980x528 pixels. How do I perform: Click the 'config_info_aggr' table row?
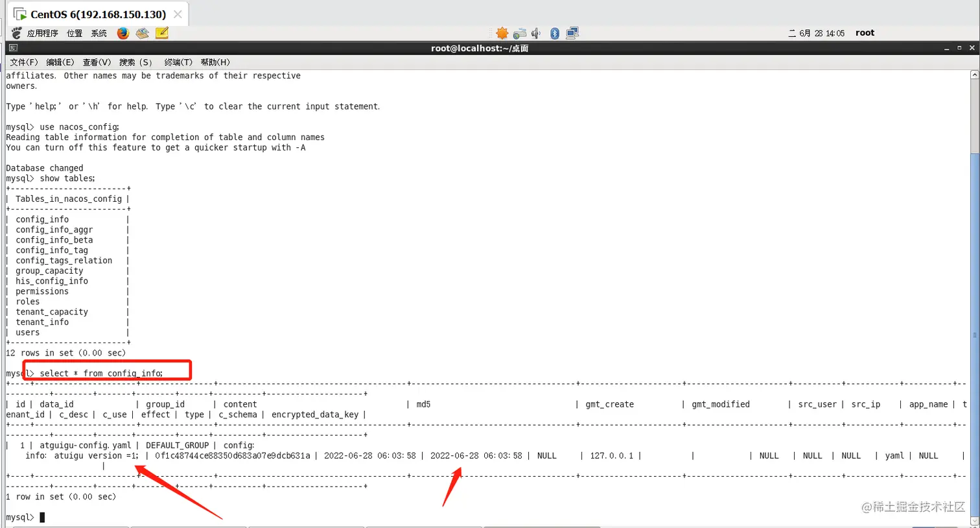tap(54, 230)
